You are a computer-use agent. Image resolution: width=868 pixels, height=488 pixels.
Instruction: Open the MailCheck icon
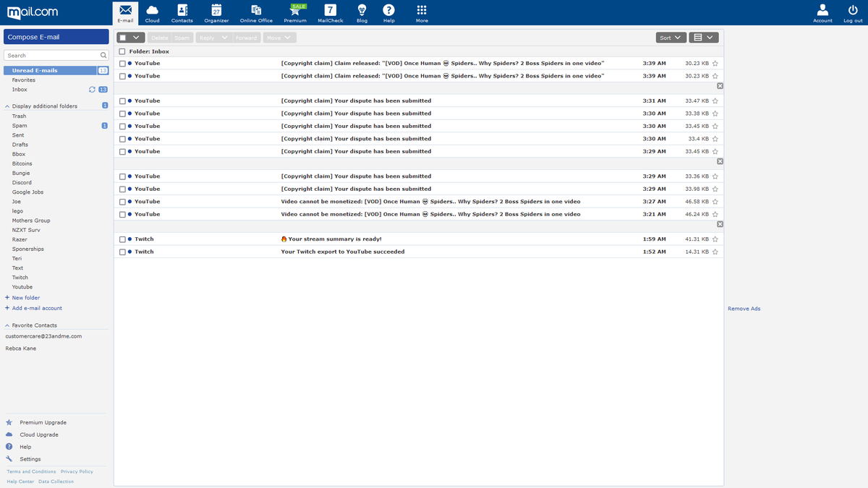(x=331, y=10)
